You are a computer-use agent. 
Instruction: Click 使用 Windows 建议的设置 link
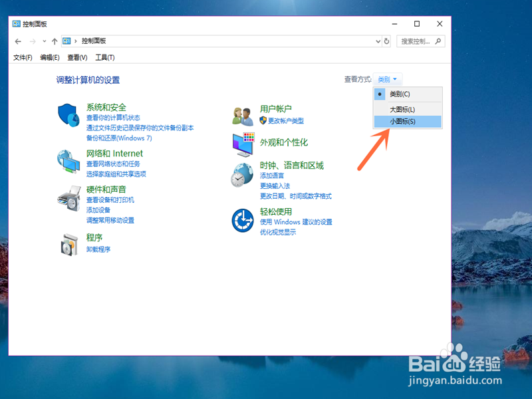pos(296,222)
